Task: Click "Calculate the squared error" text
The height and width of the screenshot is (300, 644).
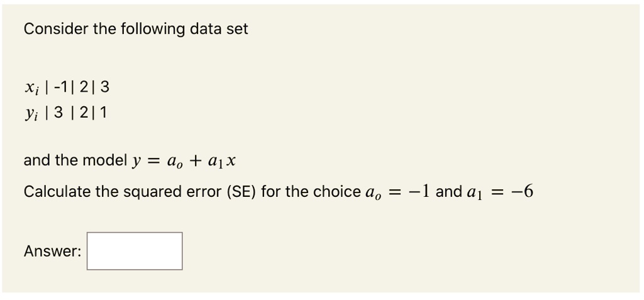Action: click(123, 192)
